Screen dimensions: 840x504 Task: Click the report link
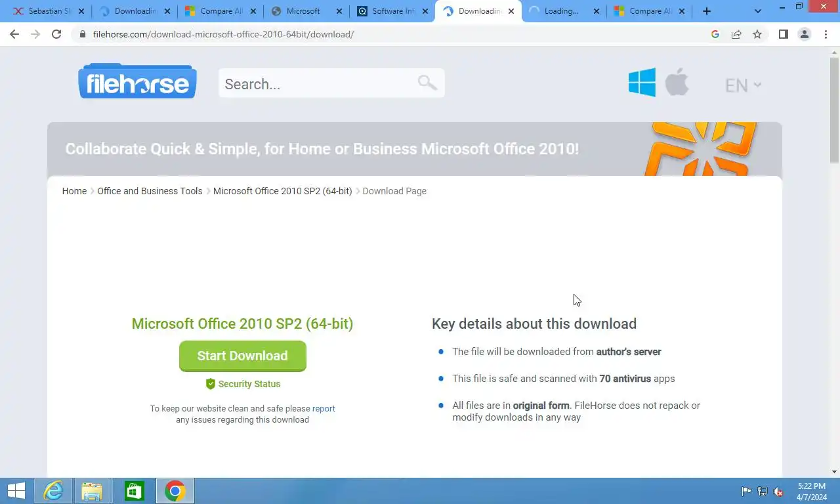pyautogui.click(x=324, y=408)
